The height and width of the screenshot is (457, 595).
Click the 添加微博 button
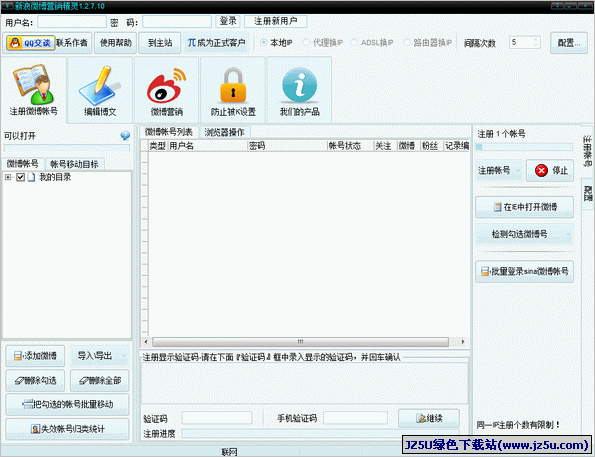coord(35,356)
